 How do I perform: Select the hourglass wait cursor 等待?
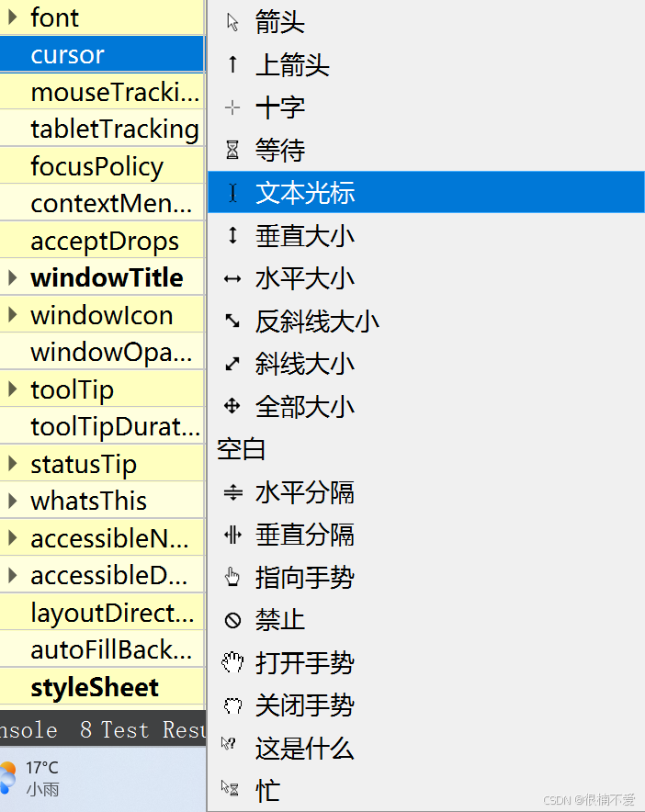(232, 150)
